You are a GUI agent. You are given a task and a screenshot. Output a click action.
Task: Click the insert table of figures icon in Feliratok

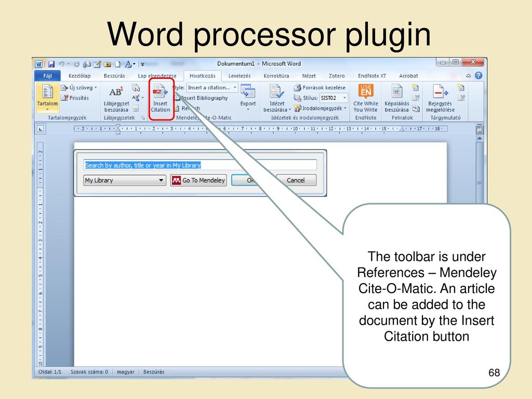click(416, 88)
